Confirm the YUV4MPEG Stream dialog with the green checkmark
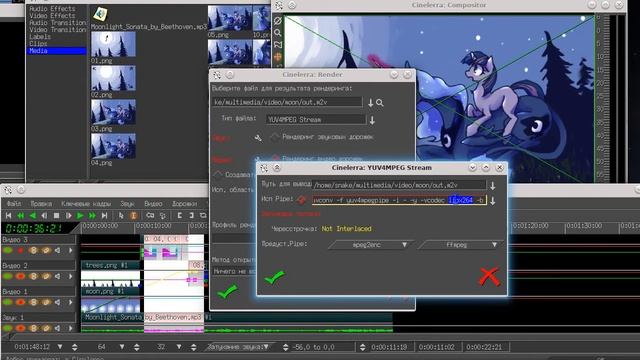Screen dimensions: 640x360 click(274, 278)
